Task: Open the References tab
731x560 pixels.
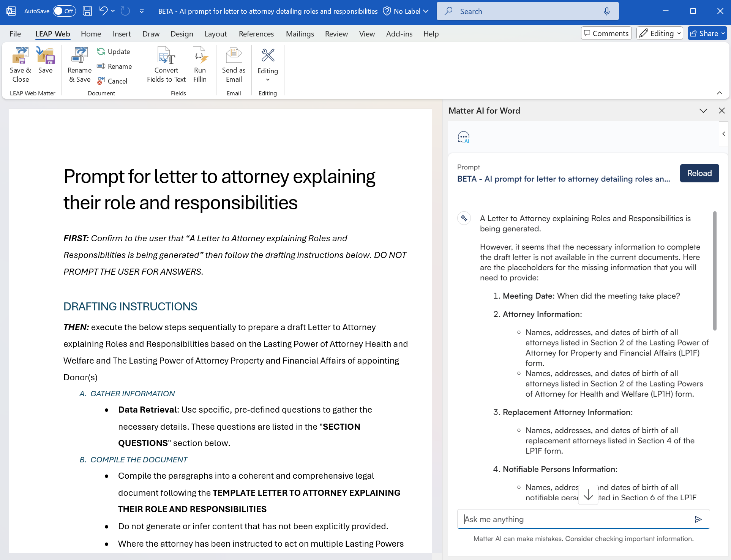Action: pyautogui.click(x=256, y=34)
